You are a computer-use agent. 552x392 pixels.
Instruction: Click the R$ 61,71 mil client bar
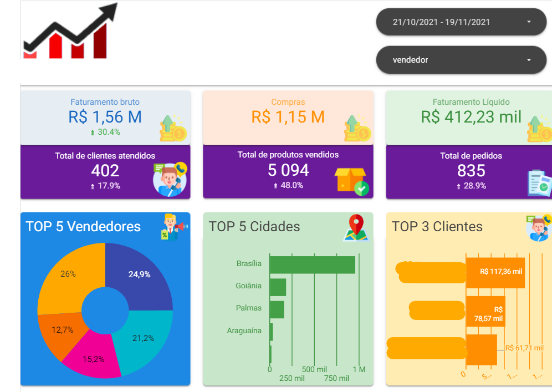[x=481, y=350]
